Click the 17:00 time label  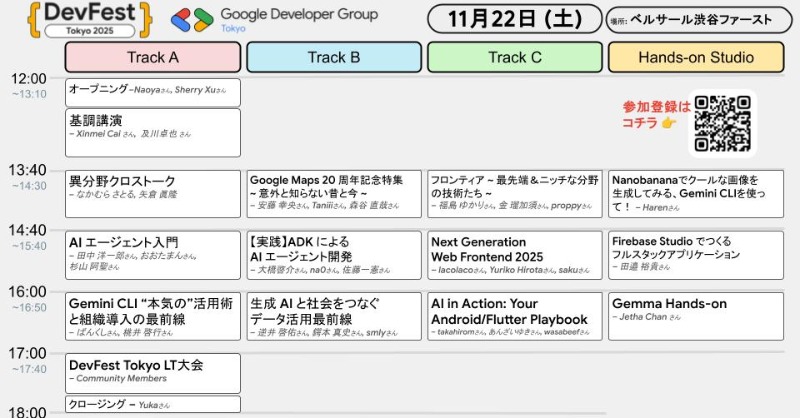click(x=27, y=353)
